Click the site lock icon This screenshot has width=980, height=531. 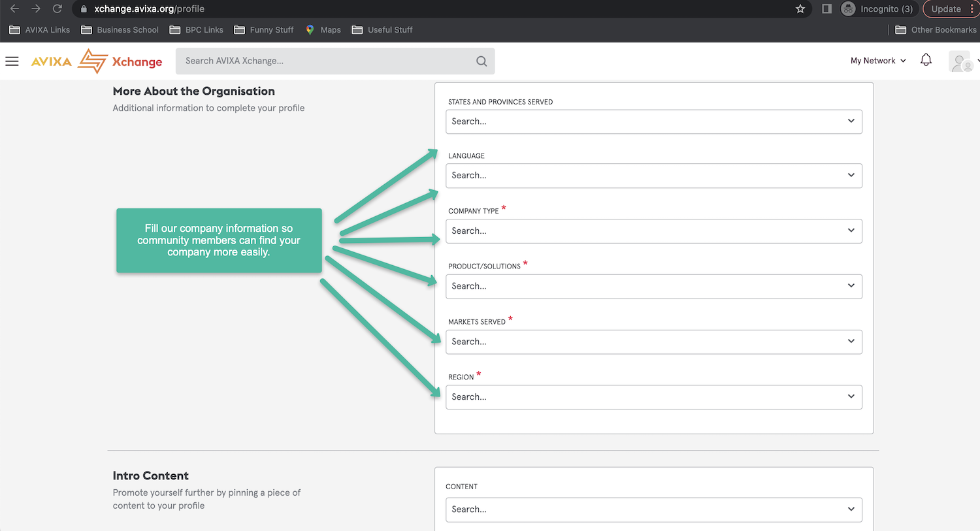pyautogui.click(x=84, y=8)
